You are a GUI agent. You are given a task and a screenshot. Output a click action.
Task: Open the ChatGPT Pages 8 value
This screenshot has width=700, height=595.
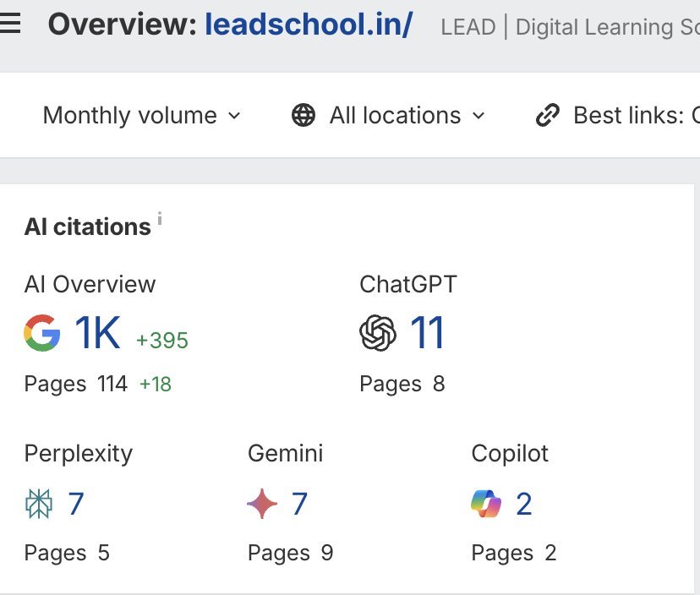(439, 384)
